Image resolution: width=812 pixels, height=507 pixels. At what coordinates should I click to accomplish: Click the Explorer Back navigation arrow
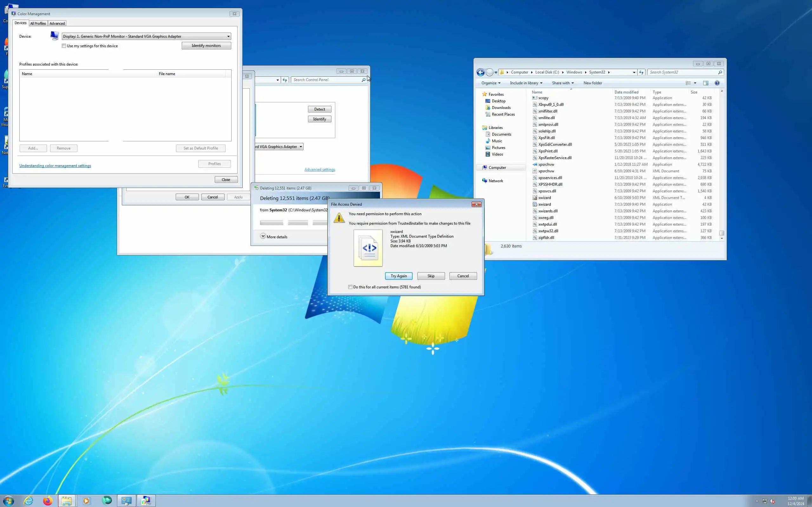(481, 73)
